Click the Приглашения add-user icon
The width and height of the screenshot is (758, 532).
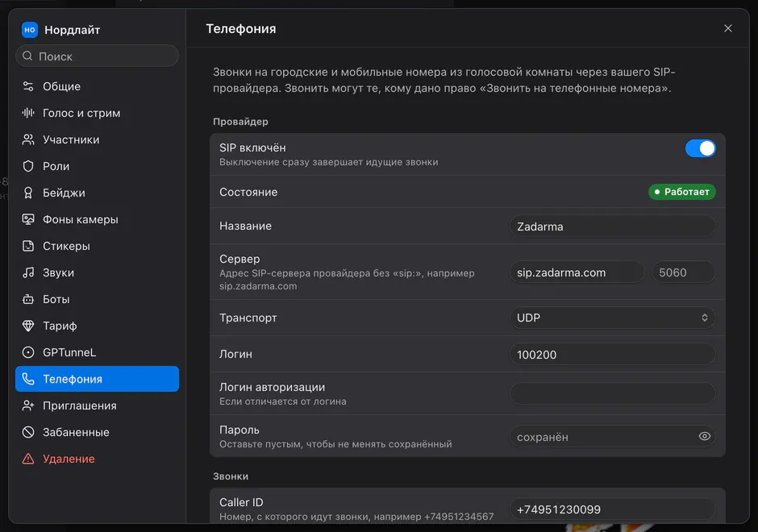click(28, 405)
